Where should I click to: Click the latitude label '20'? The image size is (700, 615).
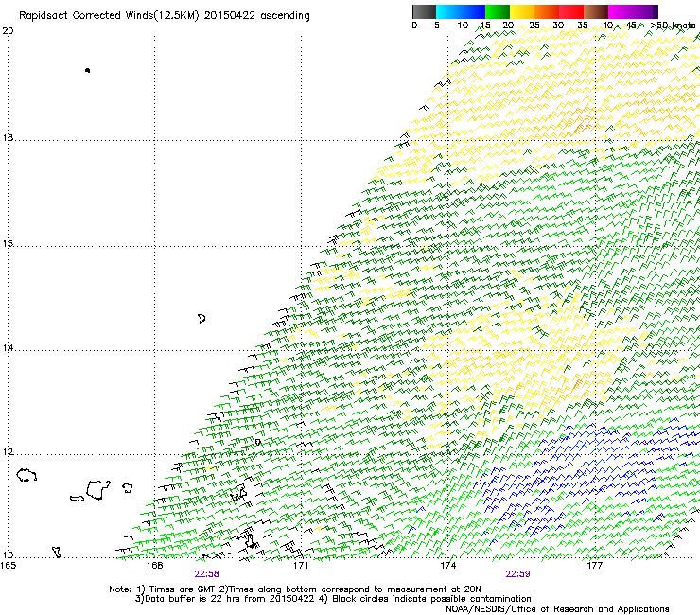(x=8, y=31)
